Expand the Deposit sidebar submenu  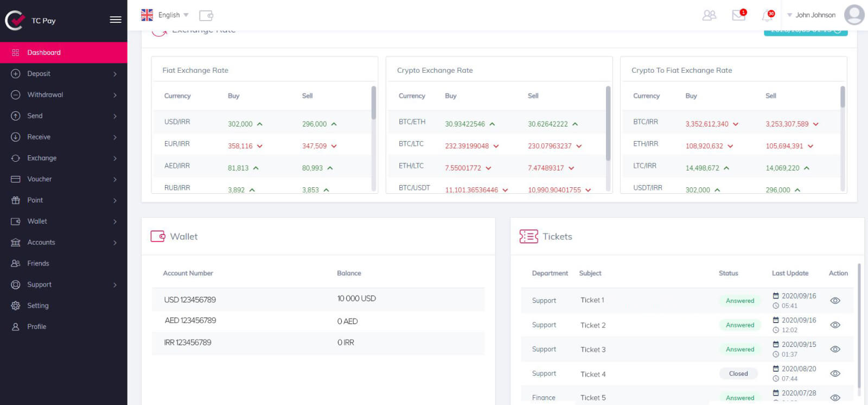(63, 74)
